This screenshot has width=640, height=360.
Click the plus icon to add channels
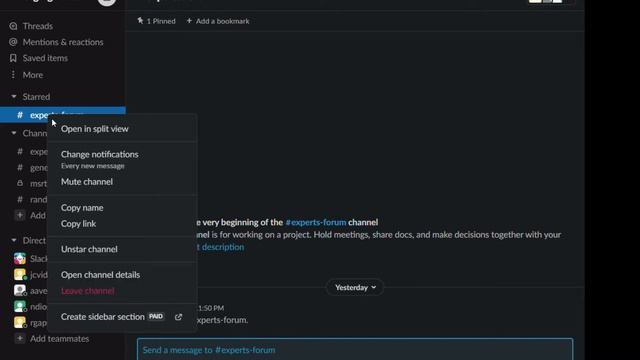click(20, 215)
